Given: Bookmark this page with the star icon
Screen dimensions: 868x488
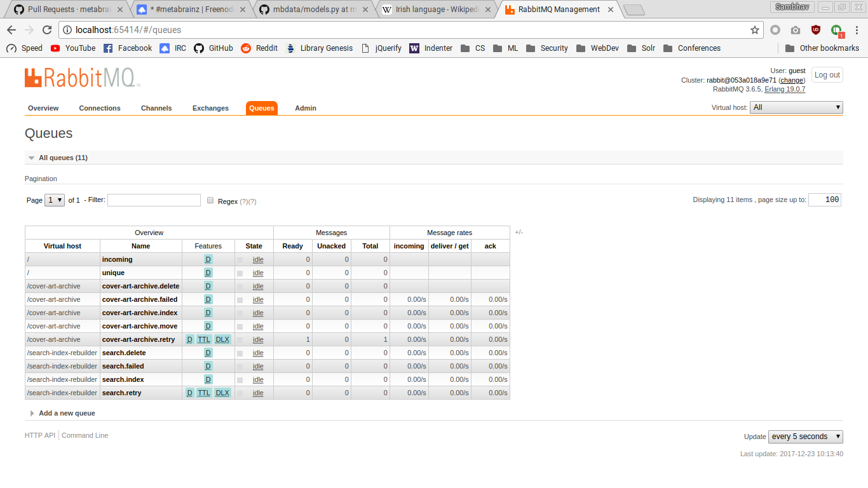Looking at the screenshot, I should pos(755,30).
